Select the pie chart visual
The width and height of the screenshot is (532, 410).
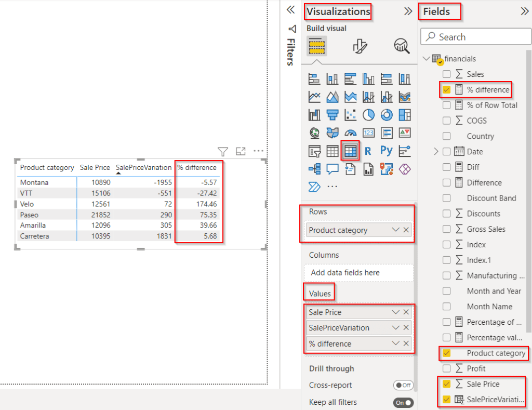click(368, 115)
